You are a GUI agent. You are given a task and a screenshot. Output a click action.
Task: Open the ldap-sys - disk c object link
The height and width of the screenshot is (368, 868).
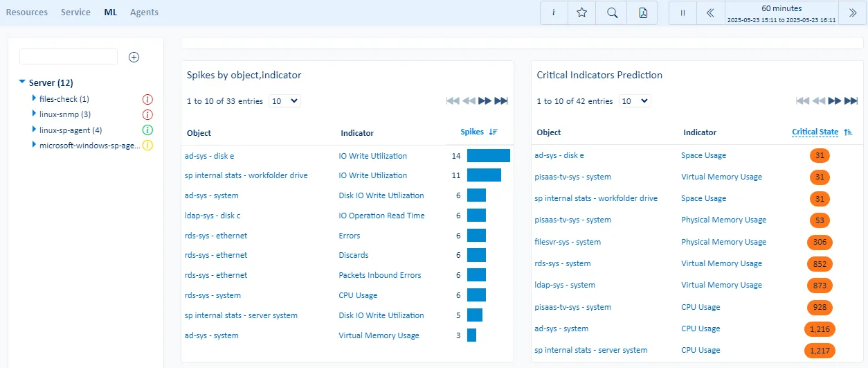coord(213,216)
